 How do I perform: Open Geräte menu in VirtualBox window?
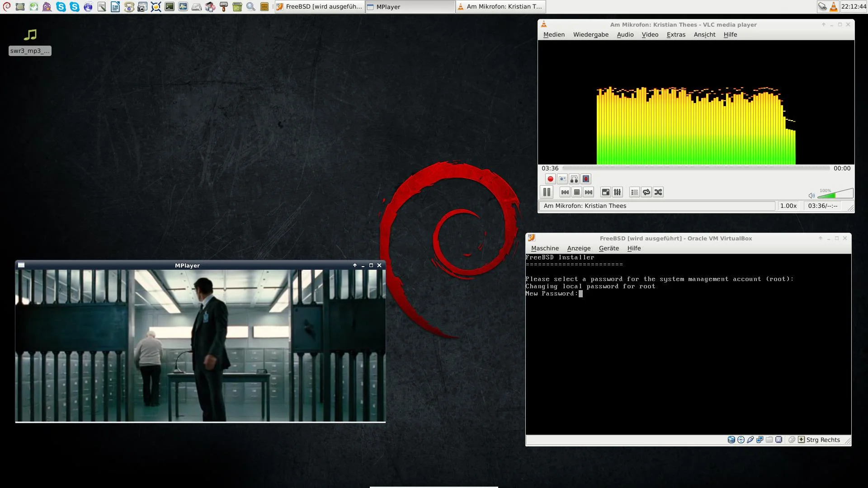[x=609, y=249]
